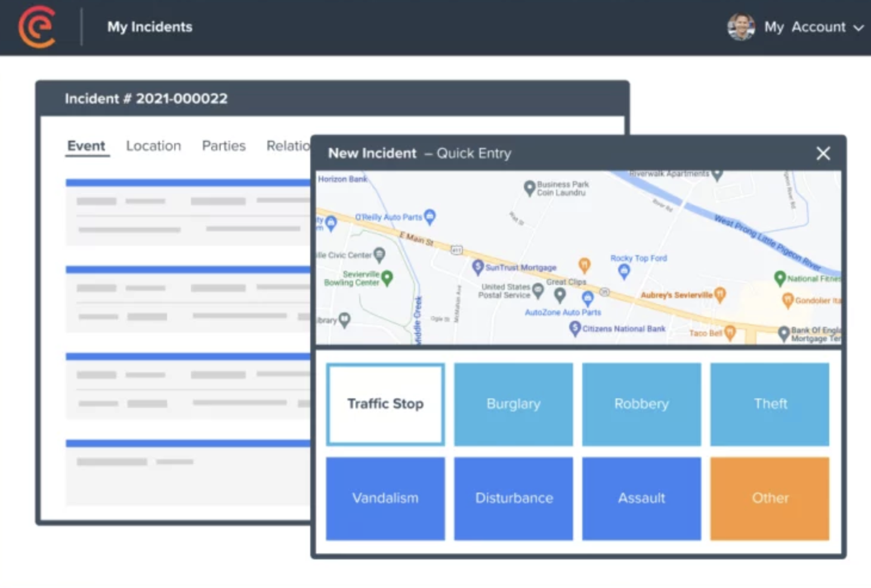Screen dimensions: 871x588
Task: Click the user profile avatar photo
Action: point(741,27)
